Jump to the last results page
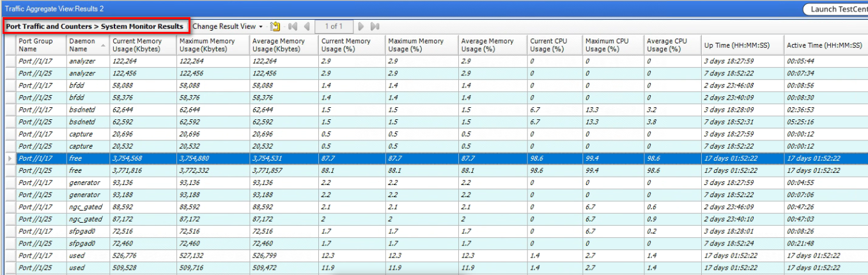This screenshot has width=868, height=275. 375,26
